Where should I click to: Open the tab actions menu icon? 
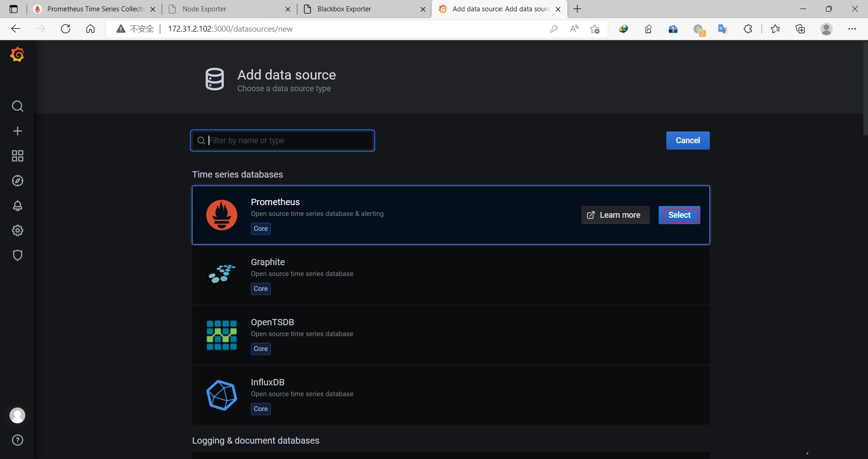[x=14, y=9]
